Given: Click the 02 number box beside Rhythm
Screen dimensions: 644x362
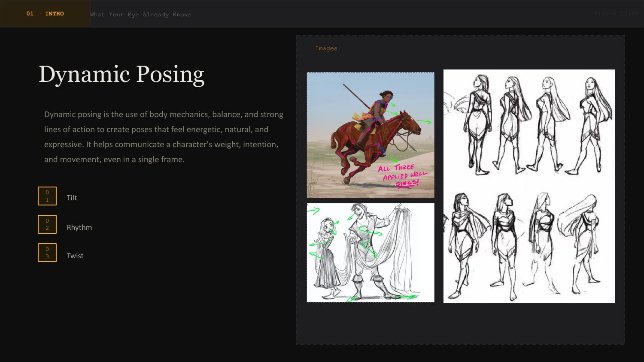Looking at the screenshot, I should (x=47, y=224).
